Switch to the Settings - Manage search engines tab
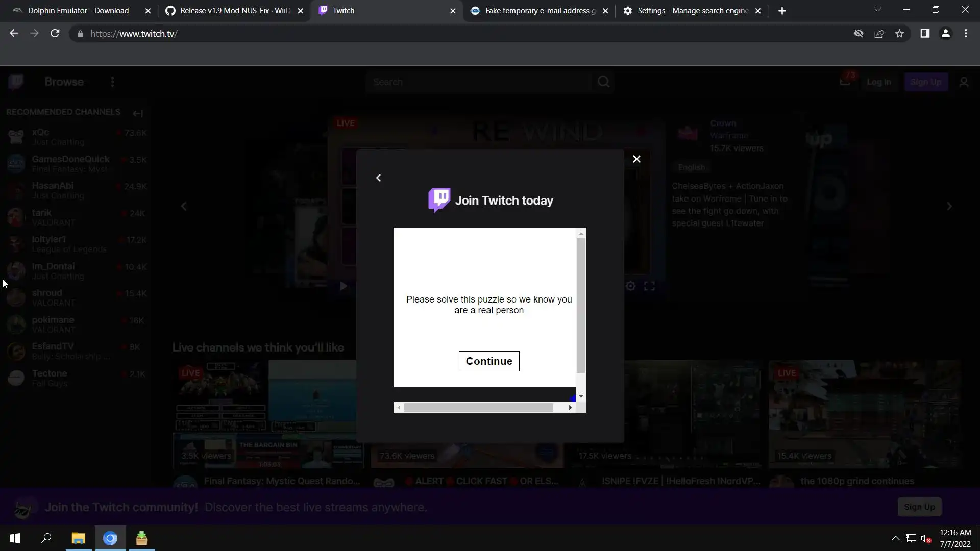 tap(693, 11)
